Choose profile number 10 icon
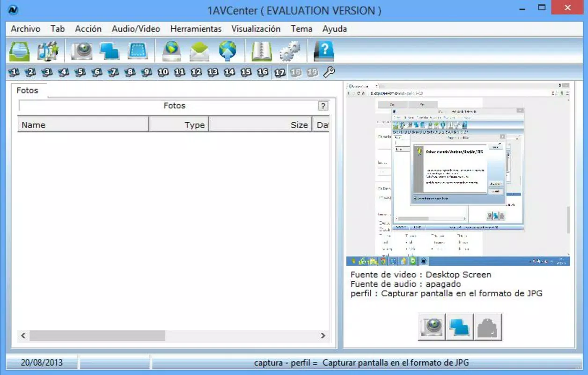Image resolution: width=588 pixels, height=375 pixels. (163, 72)
